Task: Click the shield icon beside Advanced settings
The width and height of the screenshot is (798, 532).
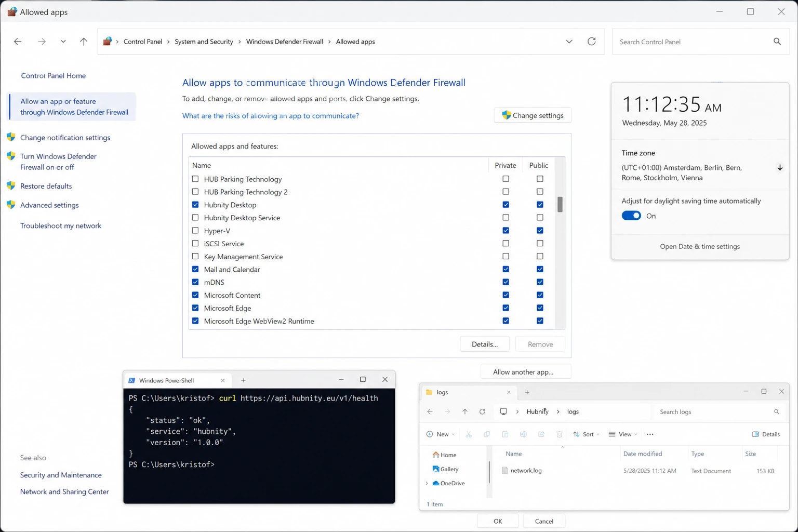Action: (11, 205)
